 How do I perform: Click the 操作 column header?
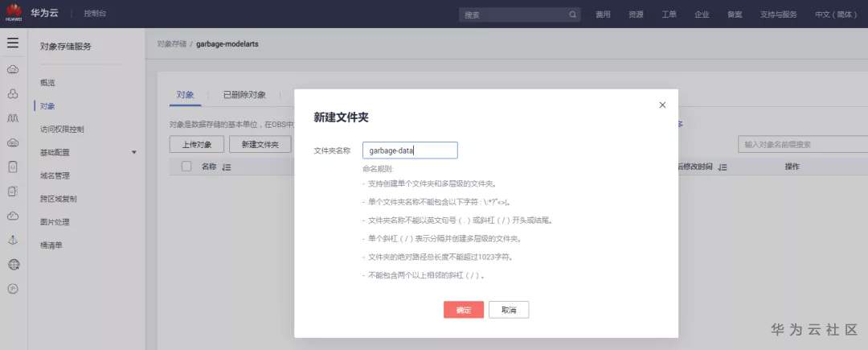point(792,167)
